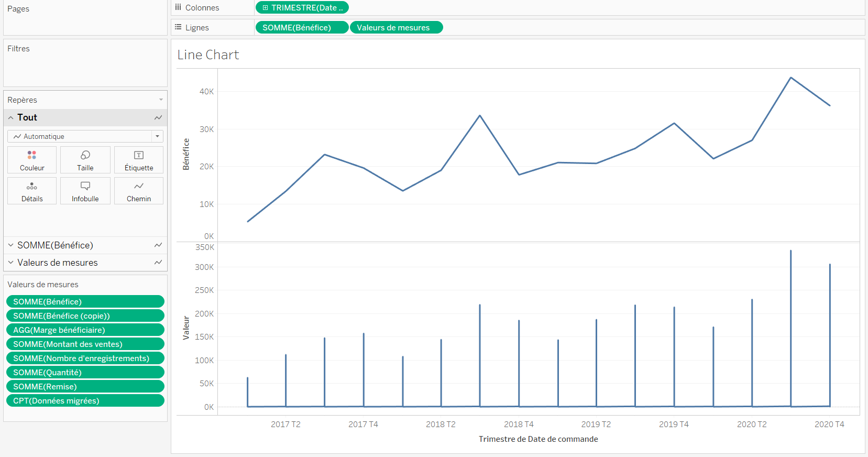Click the plus icon on TRIMESTRE(Date) pill
The width and height of the screenshot is (868, 457).
[266, 8]
